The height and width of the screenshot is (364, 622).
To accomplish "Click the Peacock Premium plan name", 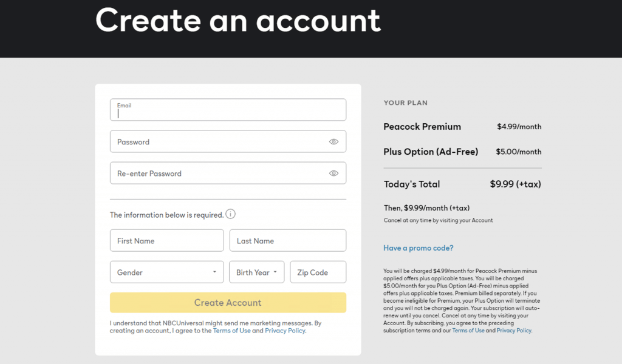I will [422, 127].
